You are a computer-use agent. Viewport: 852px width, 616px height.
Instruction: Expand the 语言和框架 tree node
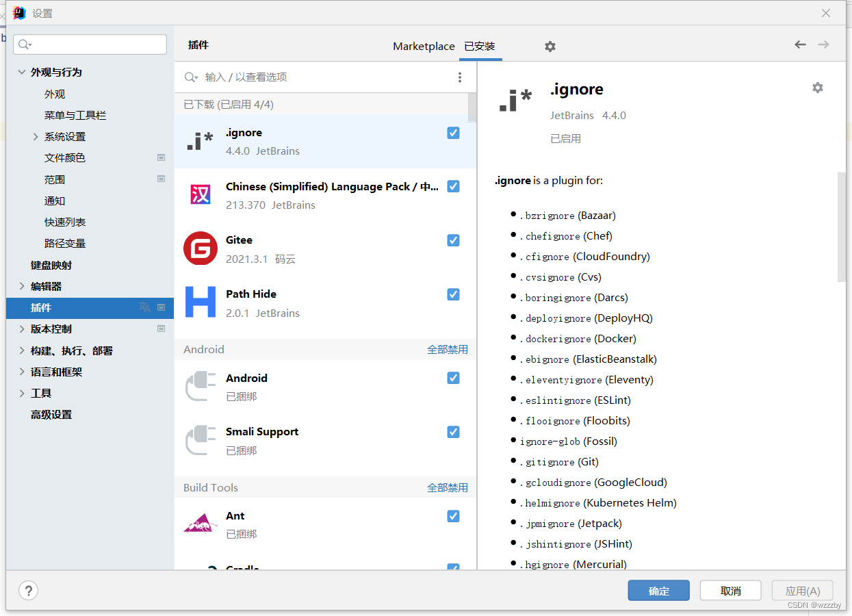(22, 372)
